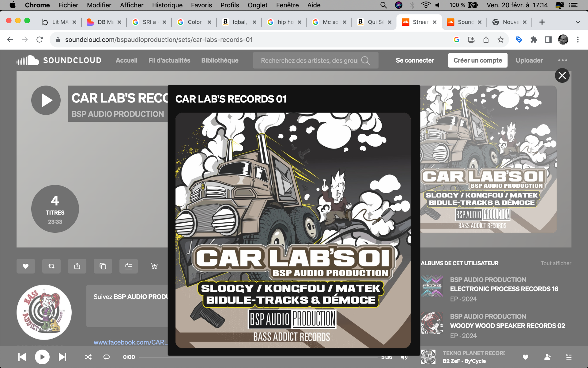Click the buy cart icon
Image resolution: width=588 pixels, height=368 pixels.
pyautogui.click(x=154, y=266)
